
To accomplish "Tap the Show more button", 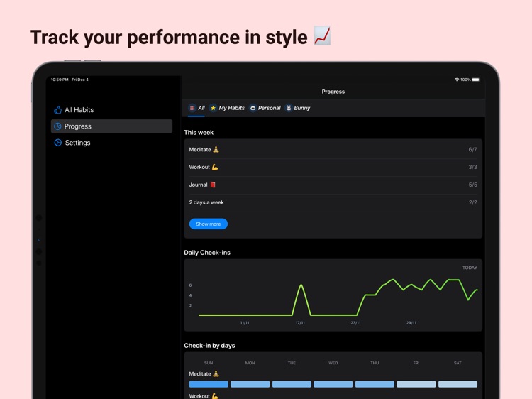I will click(x=209, y=224).
